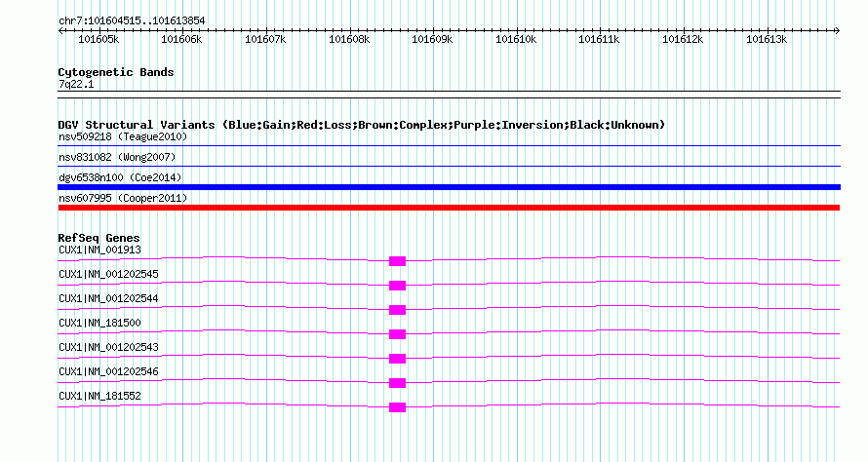Click the 101612k ruler tick label

tap(683, 39)
